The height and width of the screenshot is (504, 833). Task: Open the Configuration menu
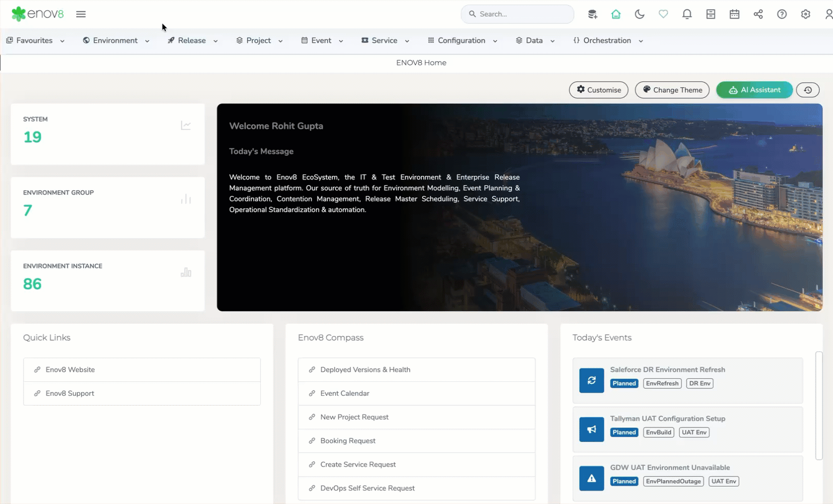coord(462,41)
